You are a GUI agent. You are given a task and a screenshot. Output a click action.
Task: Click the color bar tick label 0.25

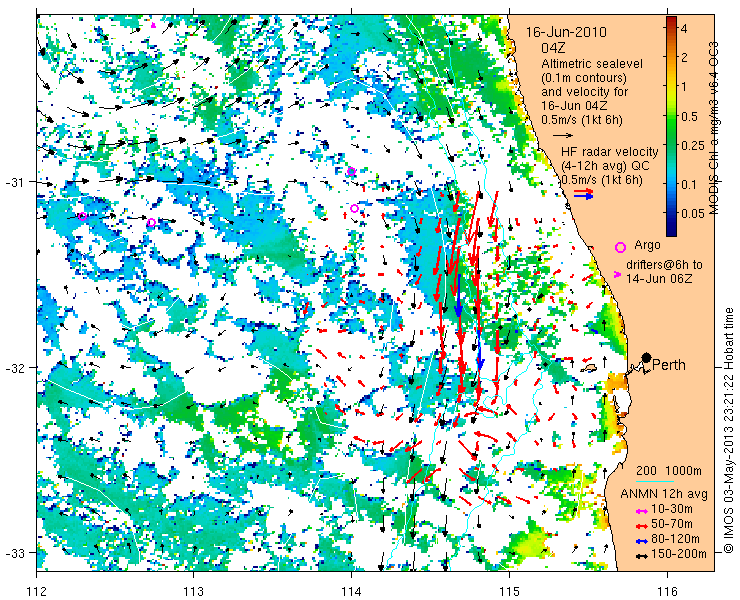pos(693,145)
